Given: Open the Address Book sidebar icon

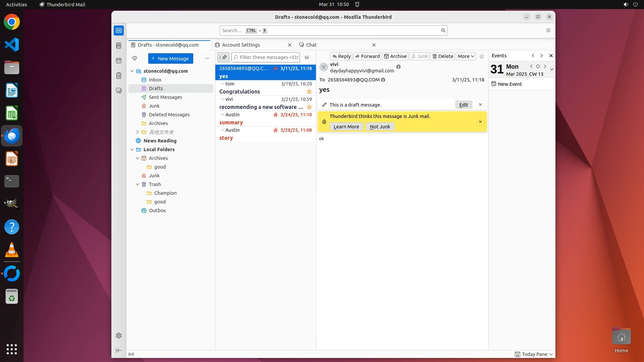Looking at the screenshot, I should point(119,46).
